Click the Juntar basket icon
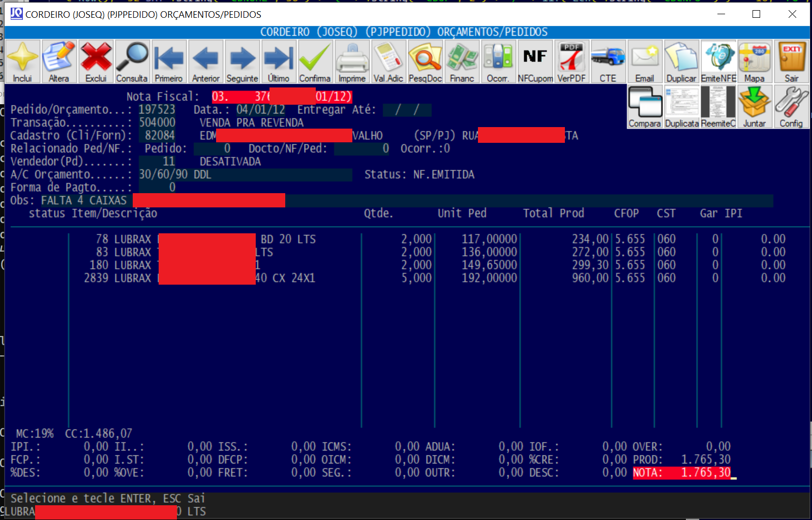This screenshot has width=812, height=520. pos(755,107)
